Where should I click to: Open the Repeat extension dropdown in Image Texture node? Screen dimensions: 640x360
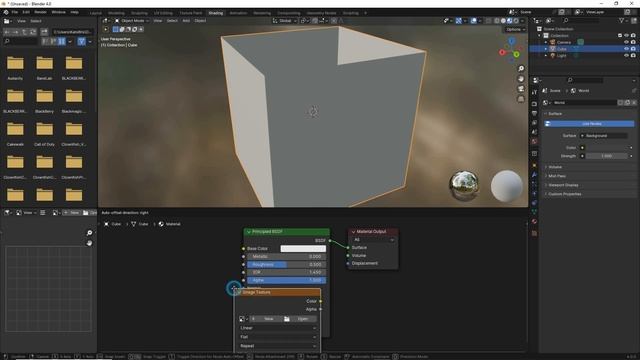(278, 346)
